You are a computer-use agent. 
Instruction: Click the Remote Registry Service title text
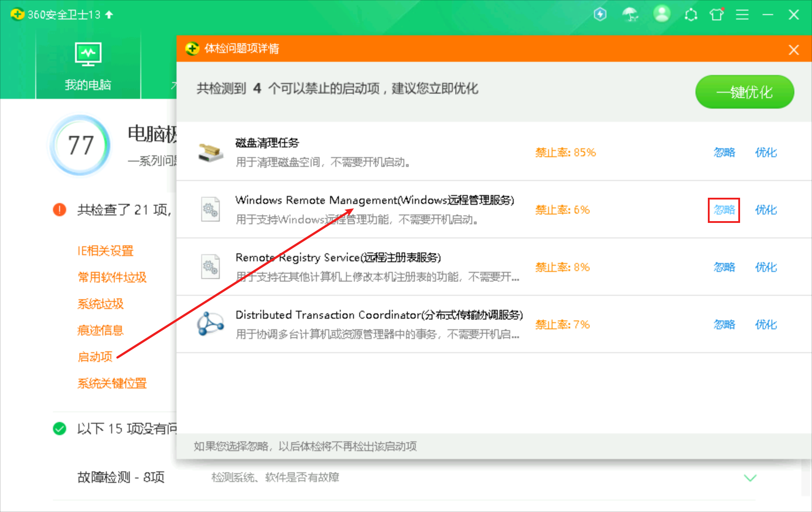338,257
